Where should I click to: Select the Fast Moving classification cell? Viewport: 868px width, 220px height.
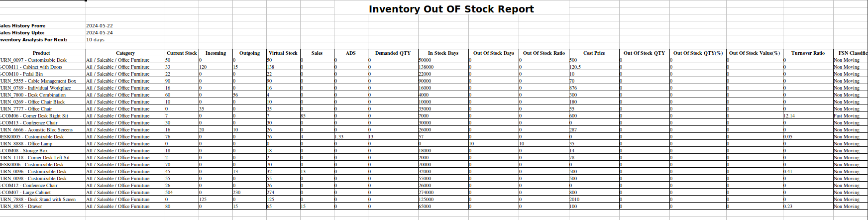(847, 116)
